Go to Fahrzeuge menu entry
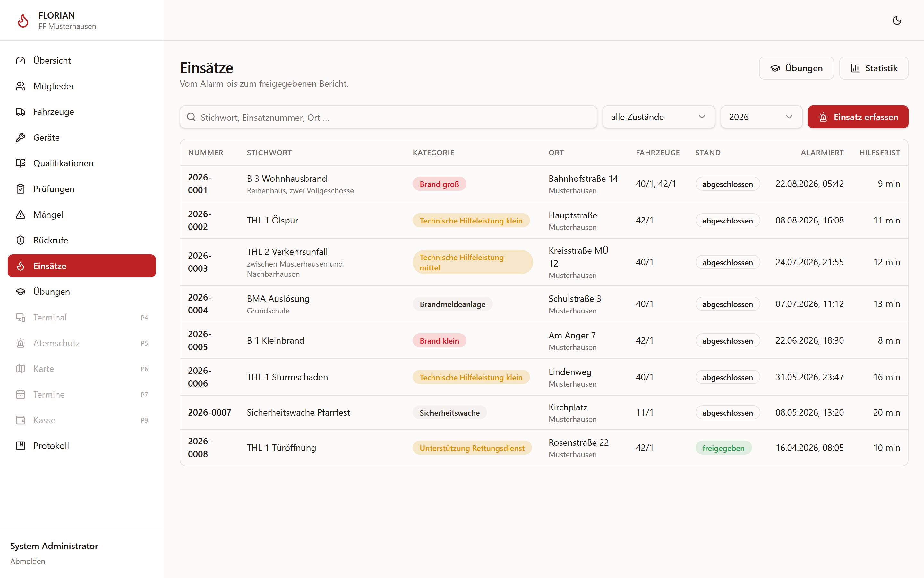 [82, 112]
